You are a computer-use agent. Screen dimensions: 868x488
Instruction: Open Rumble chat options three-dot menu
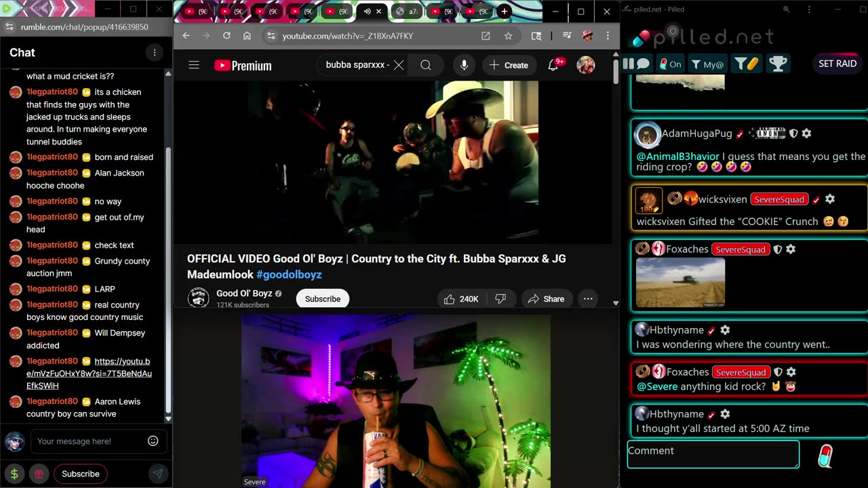155,52
